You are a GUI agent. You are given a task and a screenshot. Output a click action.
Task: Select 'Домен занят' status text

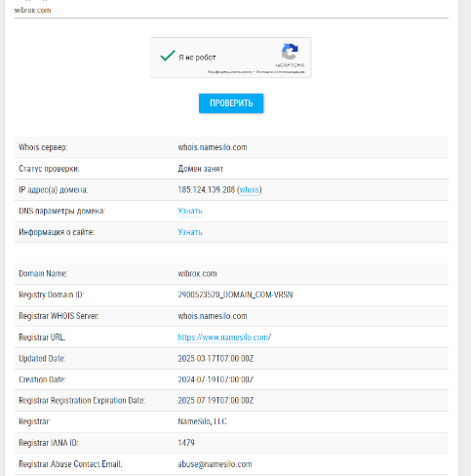[x=200, y=169]
